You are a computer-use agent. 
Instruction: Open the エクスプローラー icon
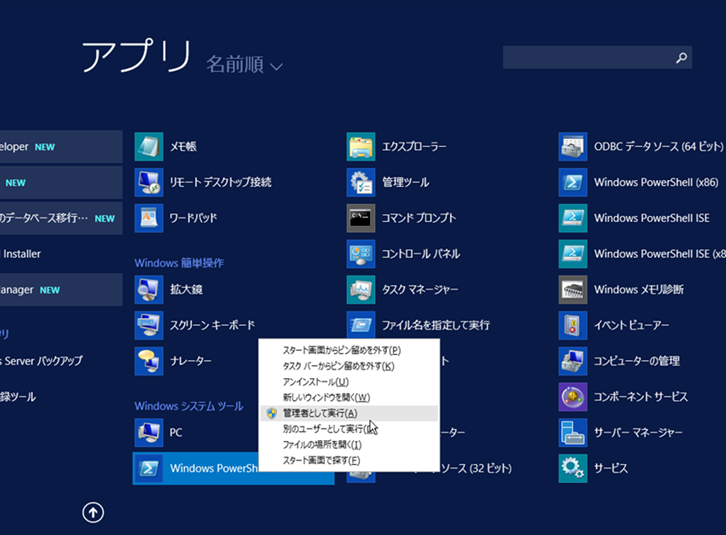(361, 146)
